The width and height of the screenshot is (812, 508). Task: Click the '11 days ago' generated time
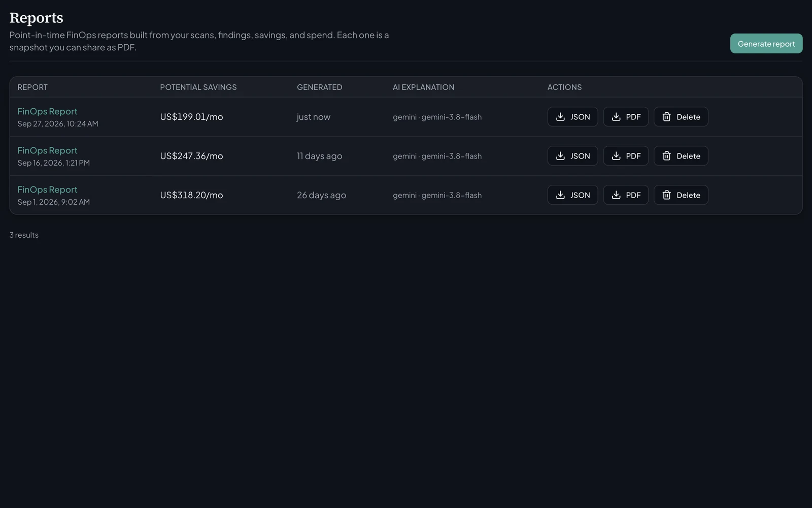(319, 156)
